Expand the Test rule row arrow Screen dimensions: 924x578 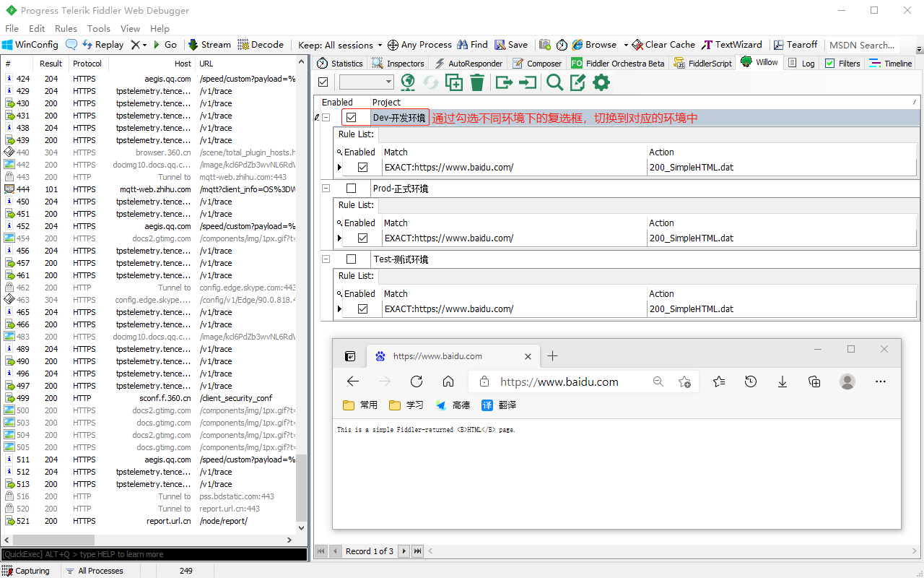pyautogui.click(x=339, y=309)
